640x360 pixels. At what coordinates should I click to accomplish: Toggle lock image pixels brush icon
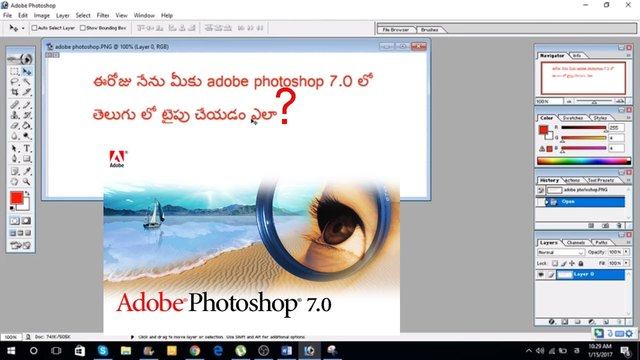coord(564,264)
